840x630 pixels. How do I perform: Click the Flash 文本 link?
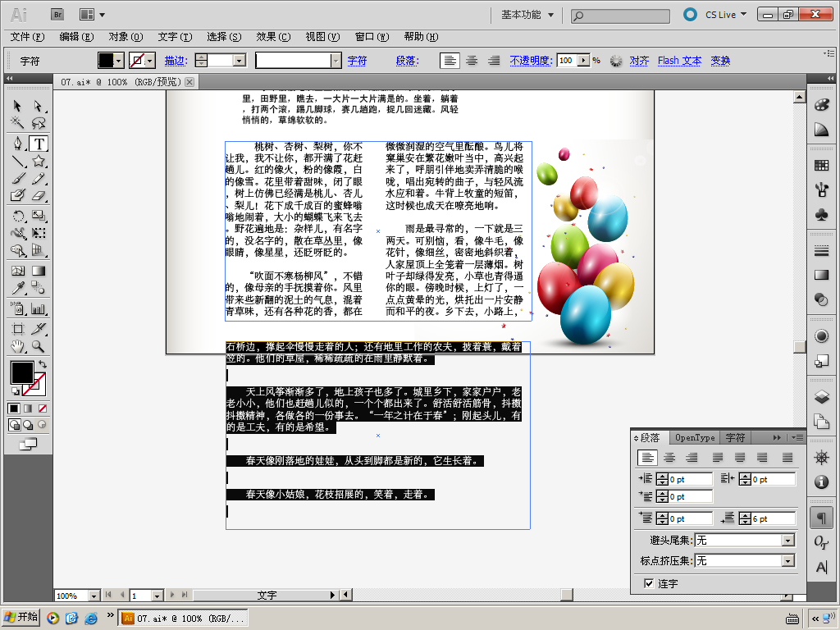679,61
